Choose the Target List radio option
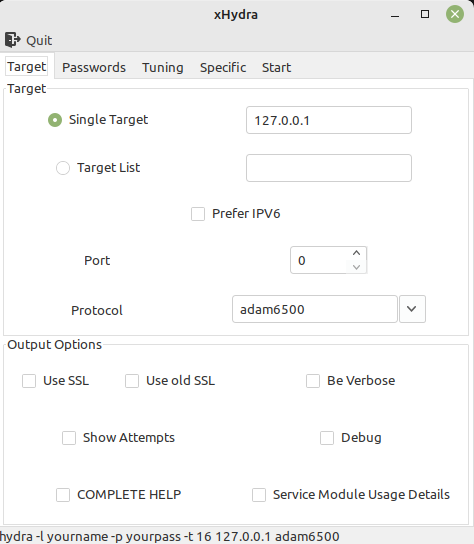Viewport: 474px width, 544px height. 63,168
